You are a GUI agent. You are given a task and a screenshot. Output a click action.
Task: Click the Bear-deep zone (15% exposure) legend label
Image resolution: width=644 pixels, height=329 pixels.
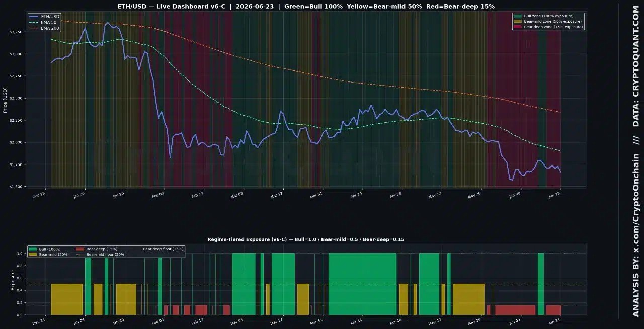pyautogui.click(x=553, y=27)
